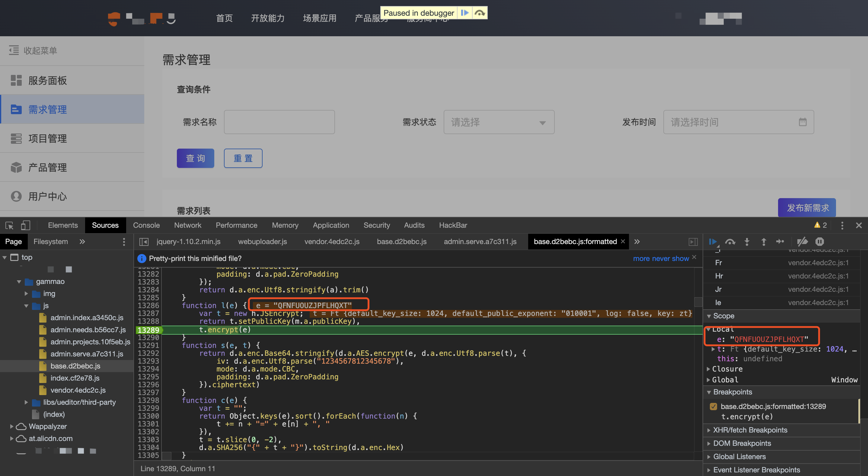The image size is (868, 476).
Task: Toggle pause on exceptions button
Action: tap(819, 241)
